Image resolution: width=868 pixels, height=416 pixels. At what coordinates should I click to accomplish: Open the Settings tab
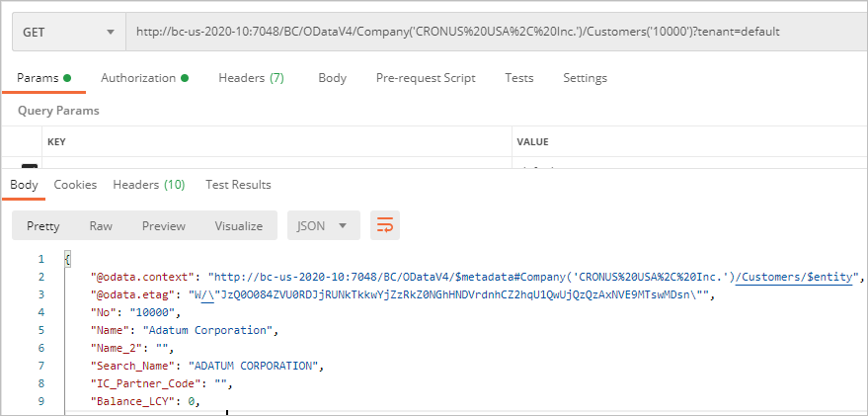tap(586, 78)
